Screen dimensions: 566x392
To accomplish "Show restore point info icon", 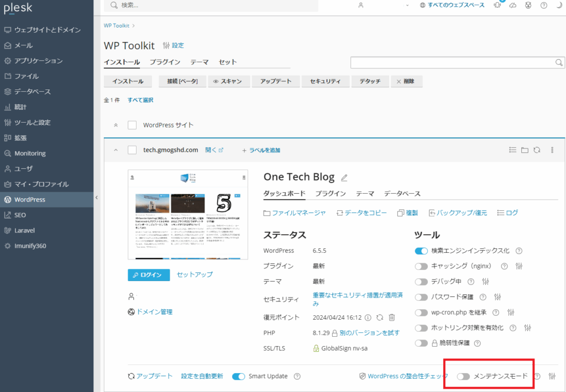I will 368,317.
